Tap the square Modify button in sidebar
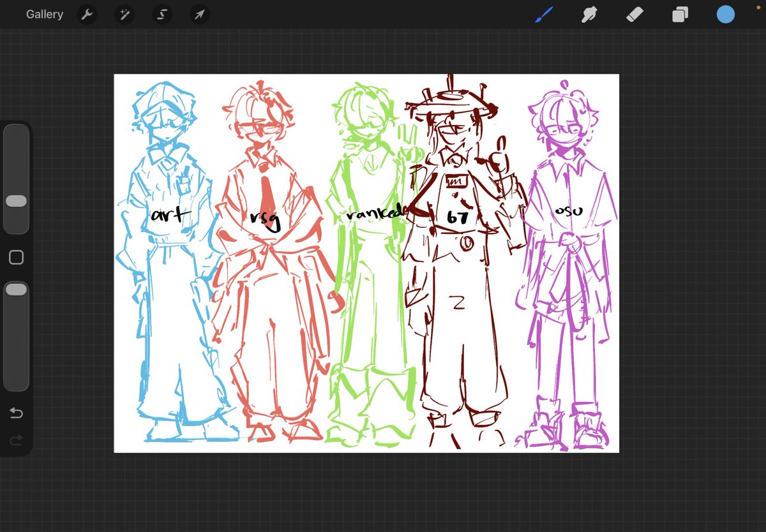Image resolution: width=766 pixels, height=532 pixels. [17, 257]
